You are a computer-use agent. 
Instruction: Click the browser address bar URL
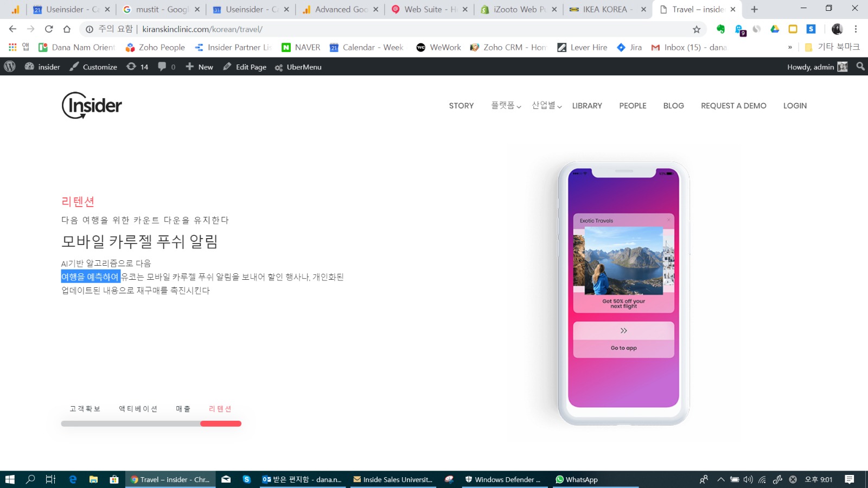pyautogui.click(x=202, y=29)
